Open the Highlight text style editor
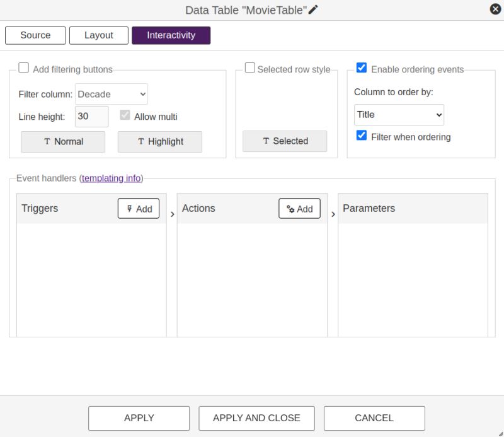This screenshot has height=437, width=504. point(159,141)
